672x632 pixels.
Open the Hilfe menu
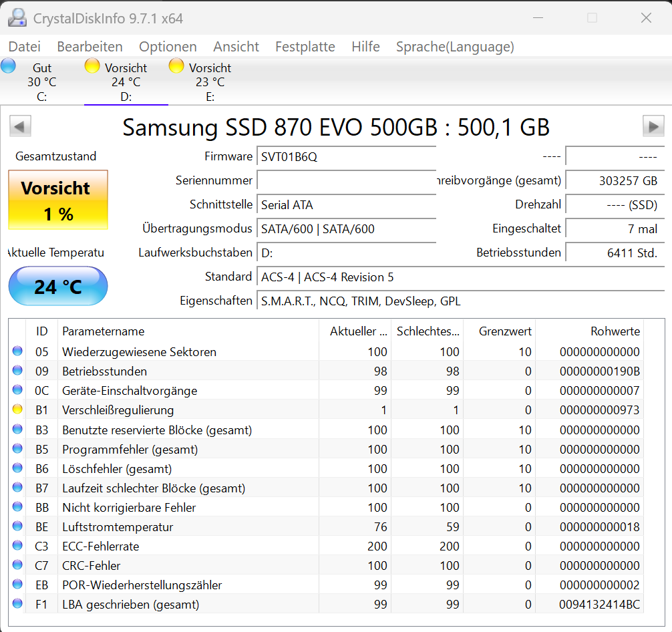365,46
